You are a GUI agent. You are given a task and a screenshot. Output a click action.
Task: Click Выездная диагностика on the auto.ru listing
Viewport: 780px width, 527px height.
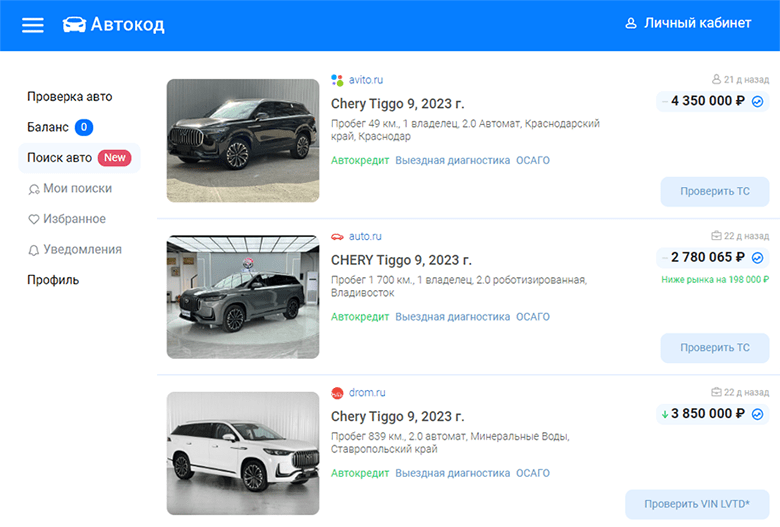pos(453,316)
